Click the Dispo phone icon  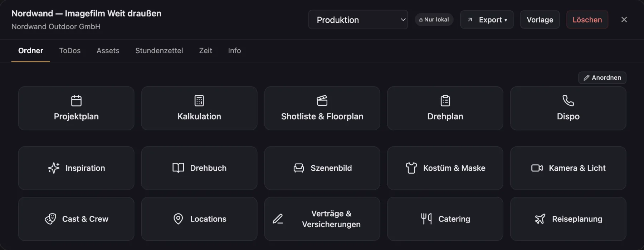coord(568,101)
